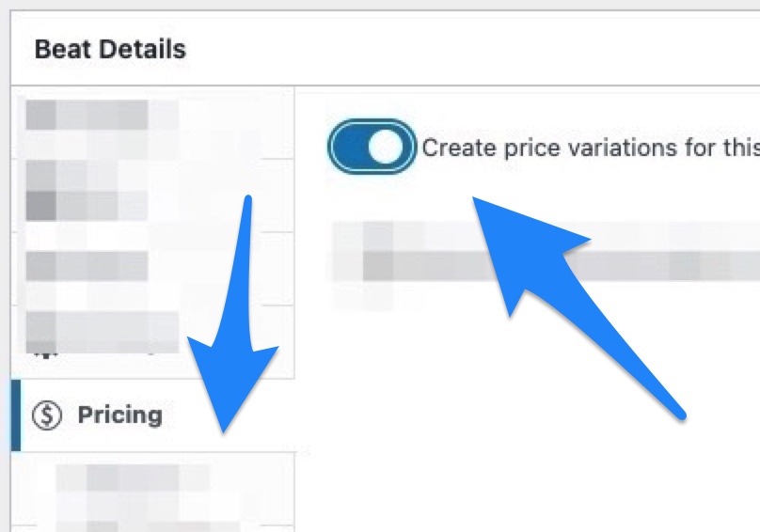The width and height of the screenshot is (760, 532).
Task: Click the Beat Details panel heading
Action: pos(110,50)
